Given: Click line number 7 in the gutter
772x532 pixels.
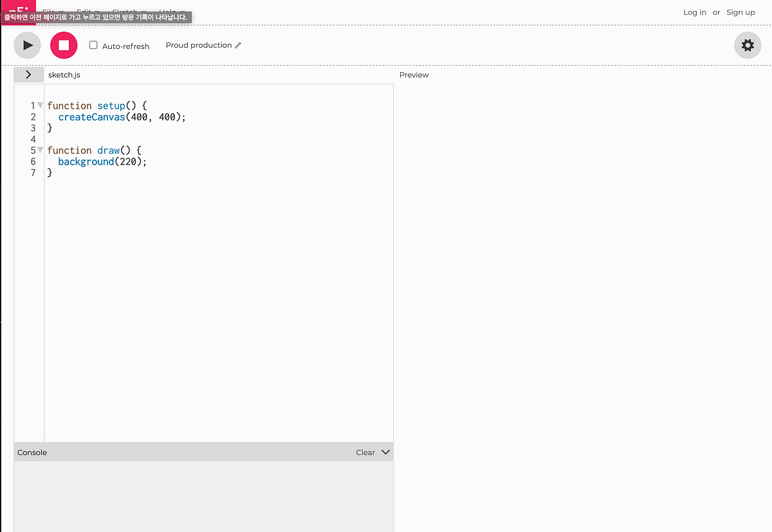Looking at the screenshot, I should (x=33, y=172).
